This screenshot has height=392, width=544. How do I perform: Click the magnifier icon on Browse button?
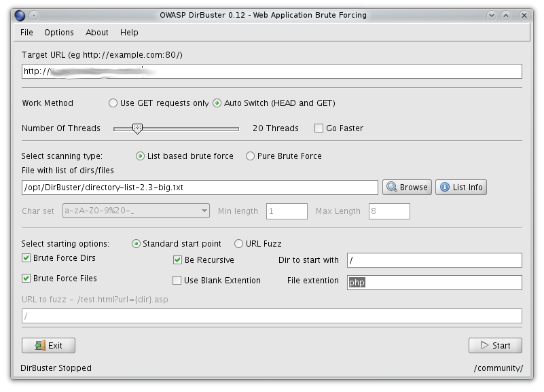tap(392, 187)
